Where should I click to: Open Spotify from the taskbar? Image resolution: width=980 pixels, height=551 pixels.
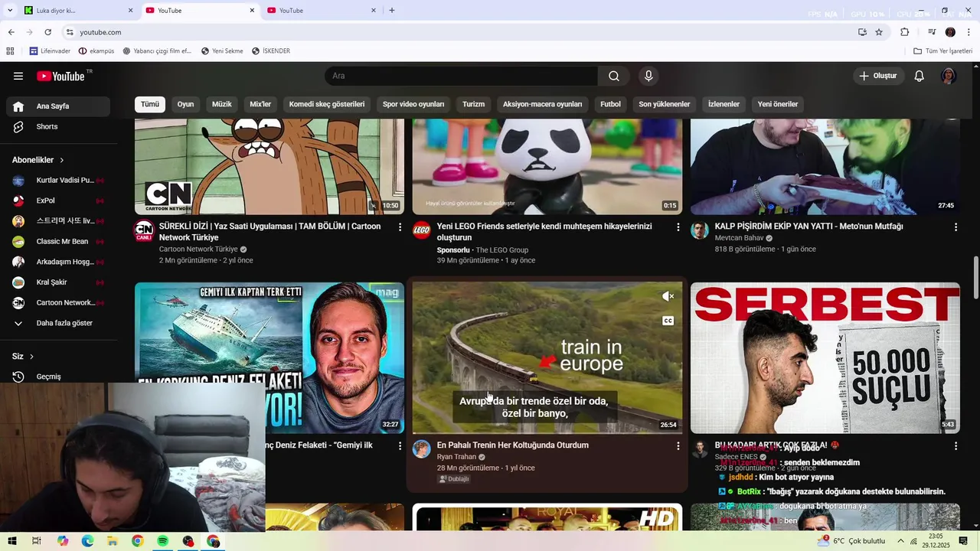[x=163, y=541]
